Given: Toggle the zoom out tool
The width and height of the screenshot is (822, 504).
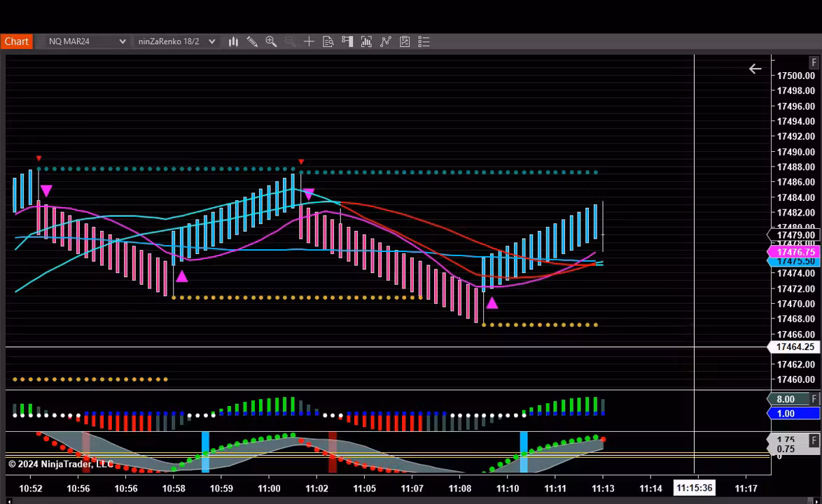Looking at the screenshot, I should [x=290, y=41].
